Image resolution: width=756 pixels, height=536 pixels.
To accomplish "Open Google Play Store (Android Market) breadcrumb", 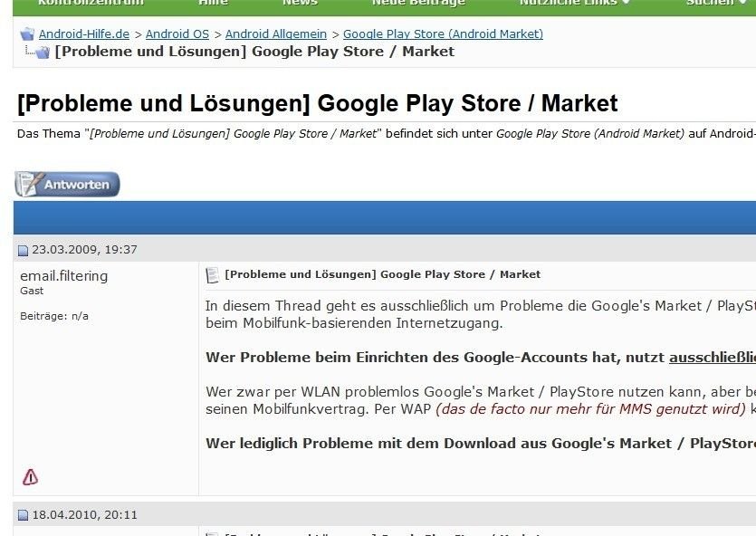I will click(x=443, y=34).
